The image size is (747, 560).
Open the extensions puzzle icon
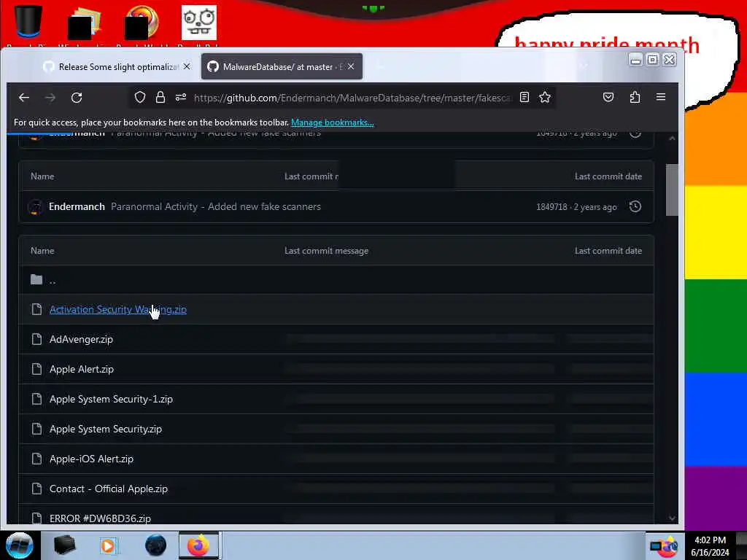coord(635,97)
